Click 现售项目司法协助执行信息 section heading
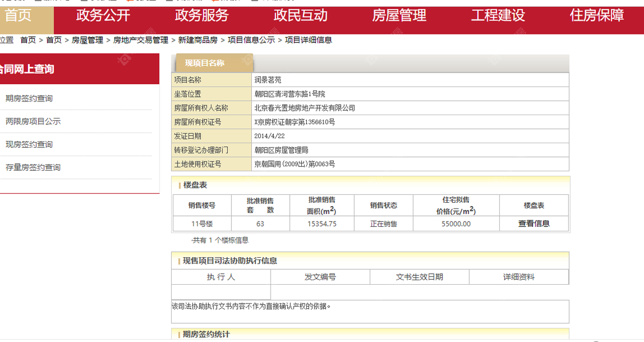The height and width of the screenshot is (342, 644). (x=230, y=261)
